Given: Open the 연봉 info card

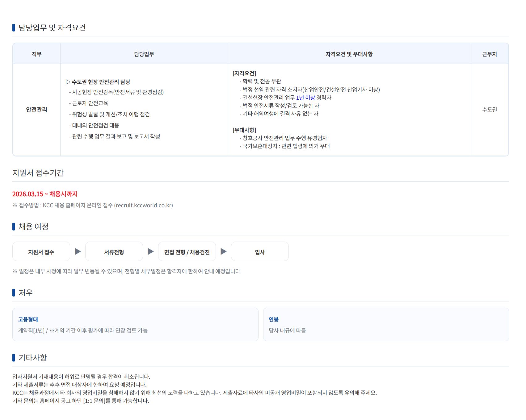Looking at the screenshot, I should click(386, 324).
